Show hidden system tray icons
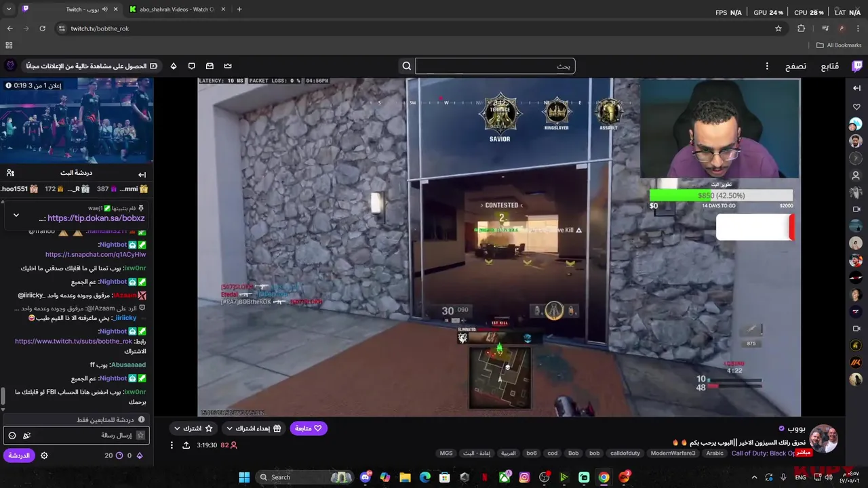The width and height of the screenshot is (868, 488). pyautogui.click(x=754, y=477)
